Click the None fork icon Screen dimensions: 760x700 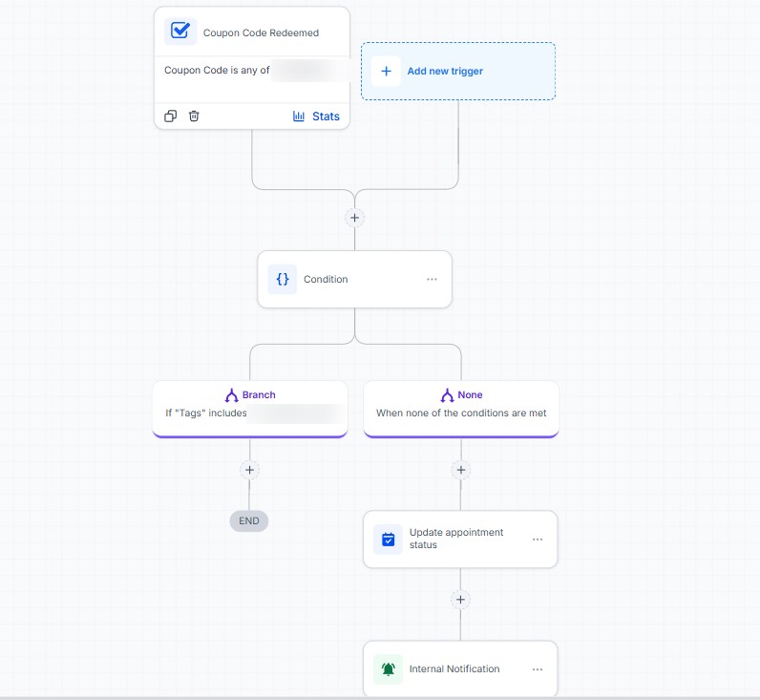448,395
